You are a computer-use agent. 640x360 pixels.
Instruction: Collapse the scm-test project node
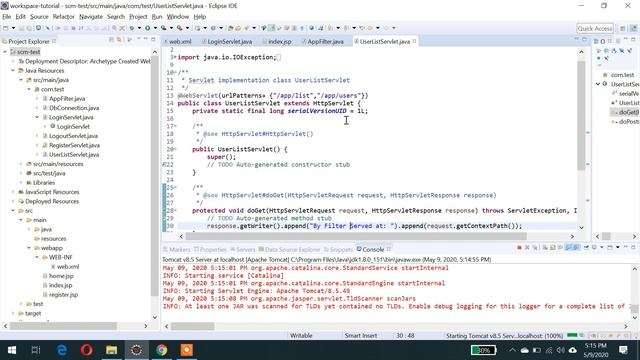pos(5,52)
